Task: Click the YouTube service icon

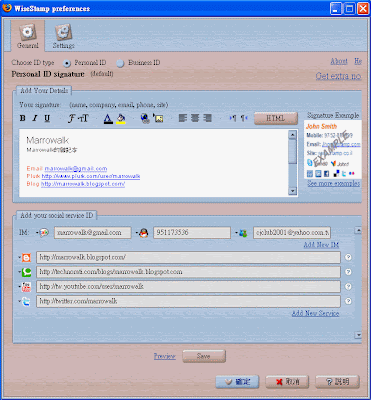Action: (26, 287)
